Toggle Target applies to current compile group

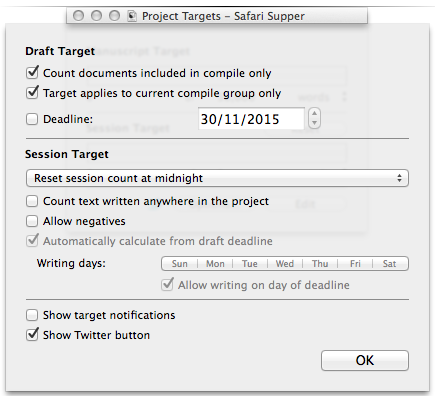32,93
